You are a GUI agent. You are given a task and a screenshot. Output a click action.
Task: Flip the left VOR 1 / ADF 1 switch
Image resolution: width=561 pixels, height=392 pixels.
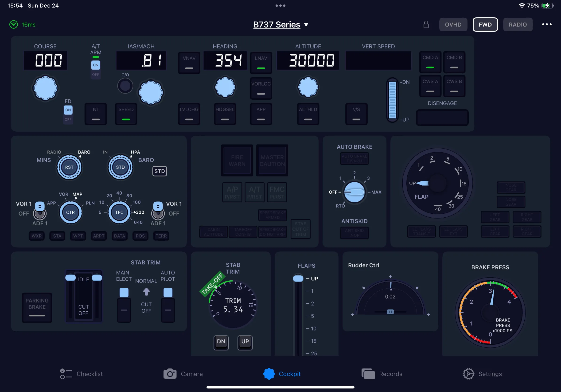click(x=39, y=211)
